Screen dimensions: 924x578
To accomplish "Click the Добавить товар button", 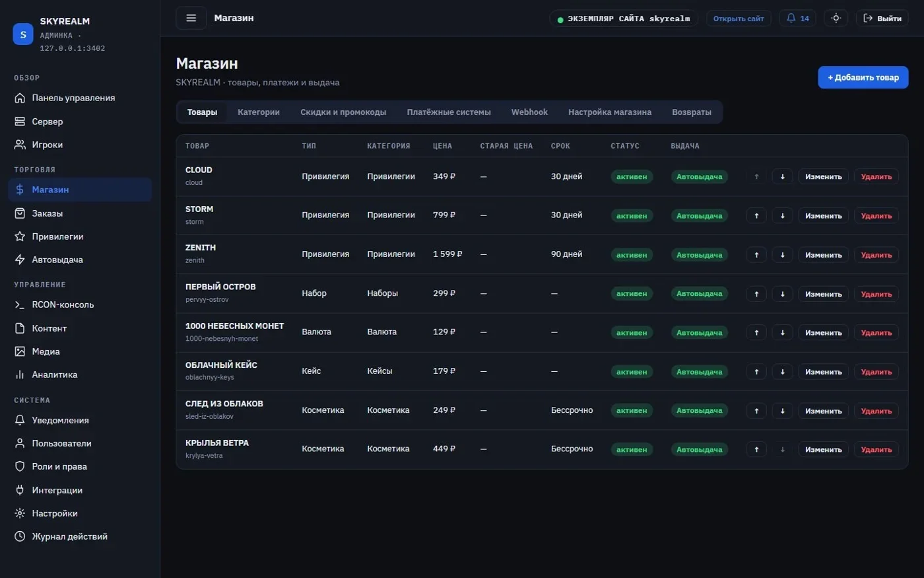I will 863,77.
